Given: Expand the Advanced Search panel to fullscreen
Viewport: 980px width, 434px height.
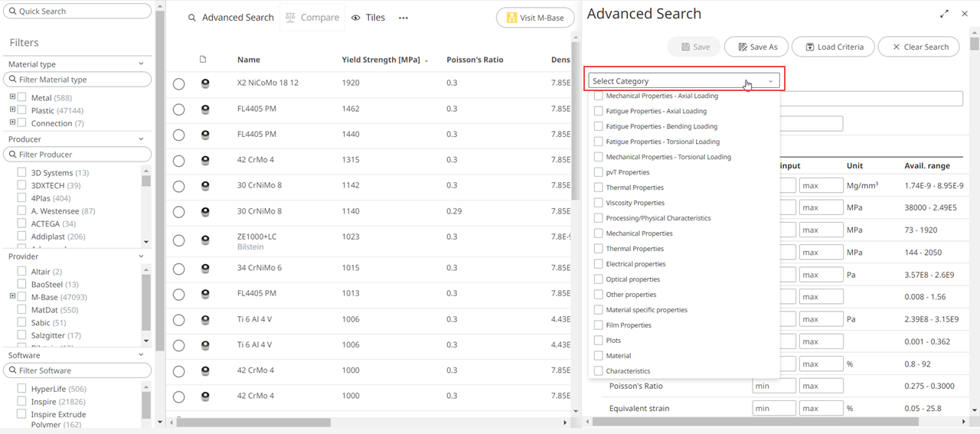Looking at the screenshot, I should (x=944, y=14).
